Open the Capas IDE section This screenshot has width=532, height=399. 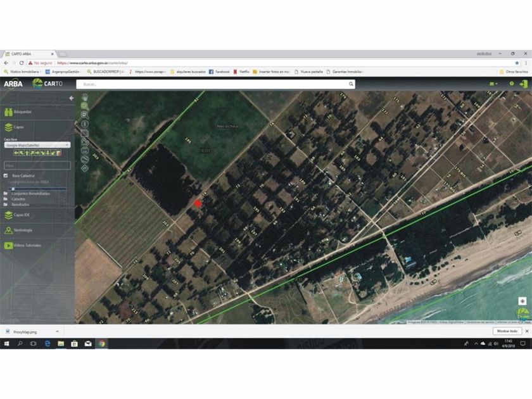point(17,215)
